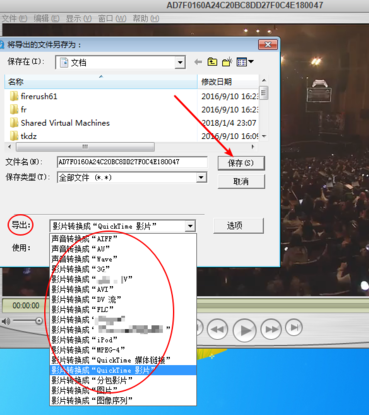Click the 保存(S) save button
The height and width of the screenshot is (415, 369).
(x=241, y=163)
